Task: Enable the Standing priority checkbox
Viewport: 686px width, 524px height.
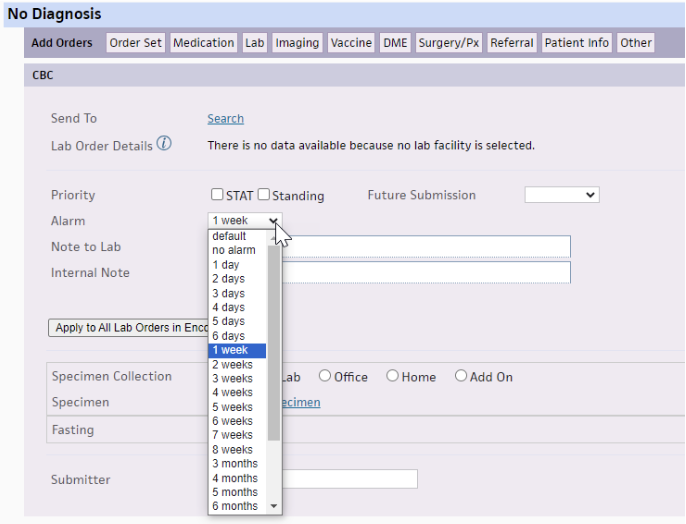Action: coord(263,194)
